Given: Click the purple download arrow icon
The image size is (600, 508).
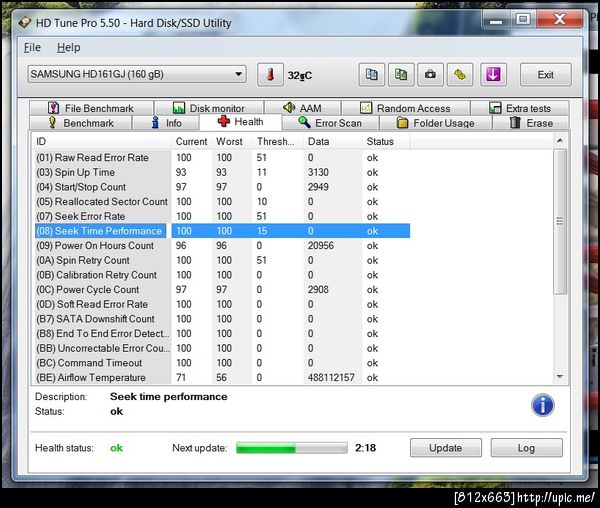Looking at the screenshot, I should (493, 75).
